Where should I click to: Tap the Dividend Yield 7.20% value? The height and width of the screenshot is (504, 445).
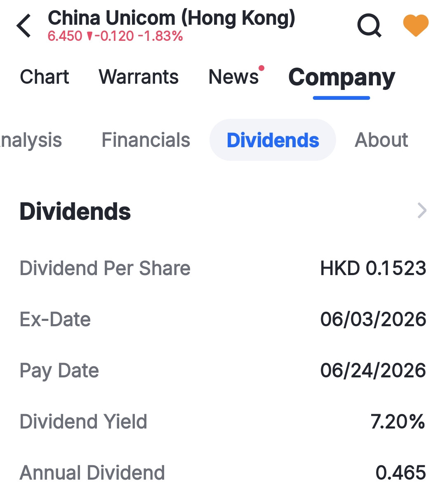point(398,422)
